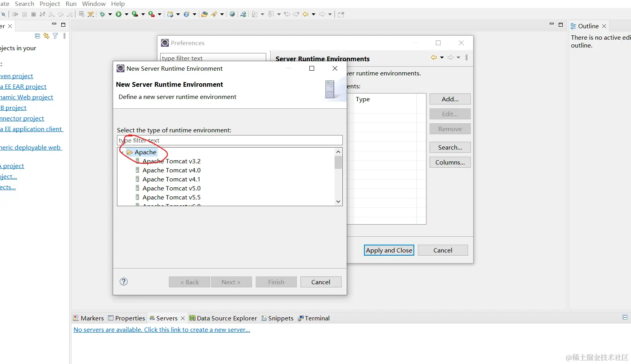Viewport: 631px width, 364px height.
Task: Click the Terminate square toolbar icon
Action: point(33,14)
